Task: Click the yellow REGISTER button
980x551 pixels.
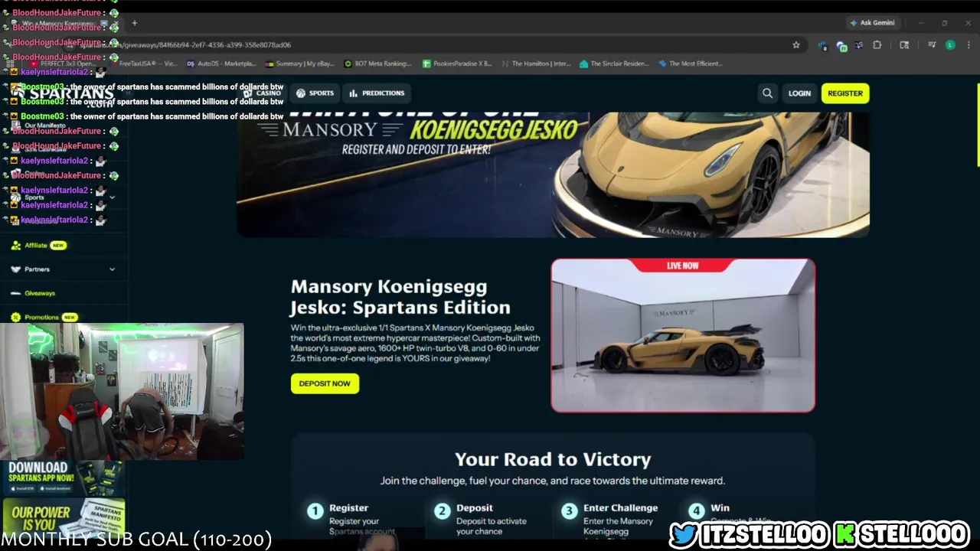Action: [845, 93]
